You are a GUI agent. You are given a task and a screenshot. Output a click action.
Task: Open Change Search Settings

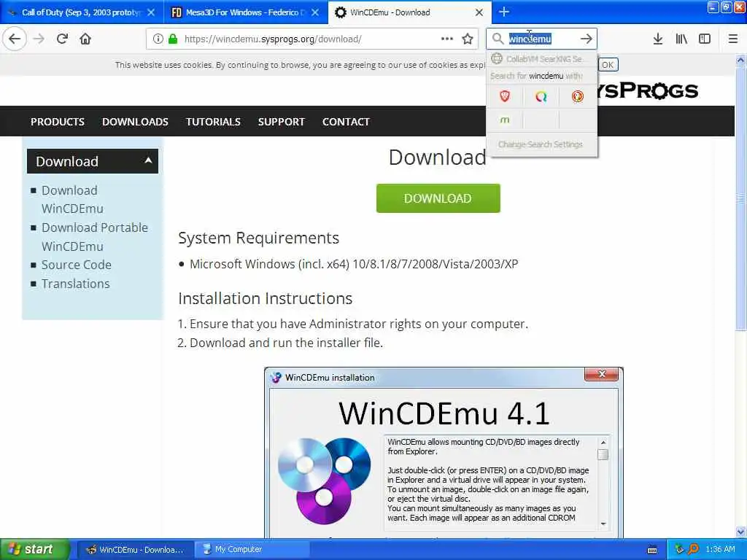[x=541, y=144]
